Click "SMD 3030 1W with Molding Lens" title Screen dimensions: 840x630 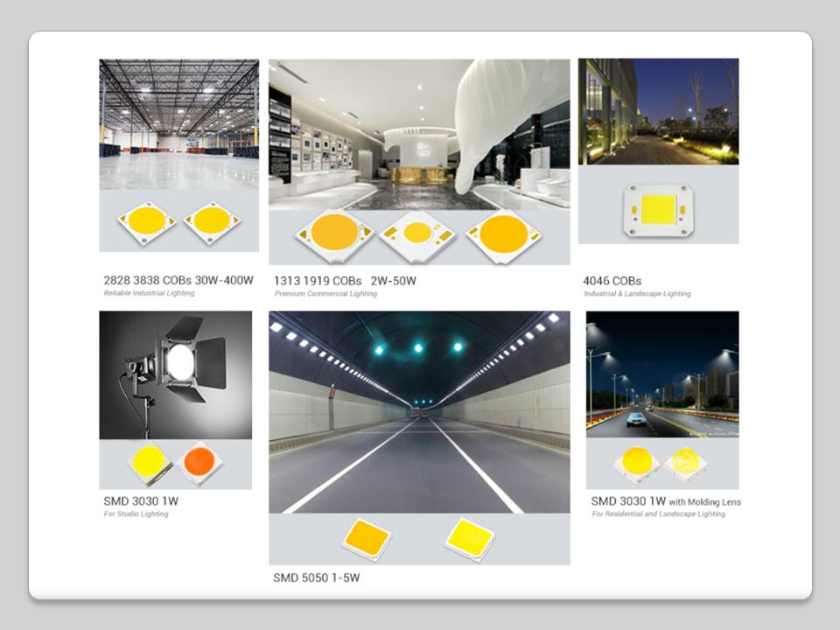[x=665, y=501]
